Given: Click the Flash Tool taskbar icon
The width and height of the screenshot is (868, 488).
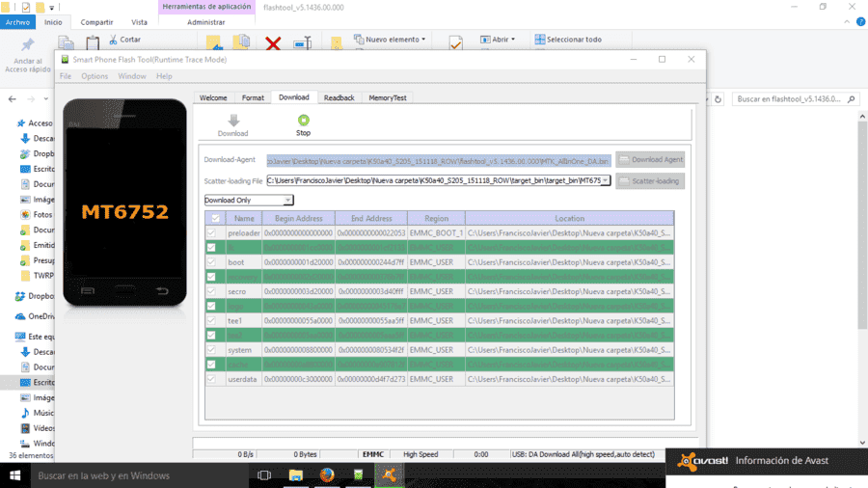Looking at the screenshot, I should click(358, 475).
